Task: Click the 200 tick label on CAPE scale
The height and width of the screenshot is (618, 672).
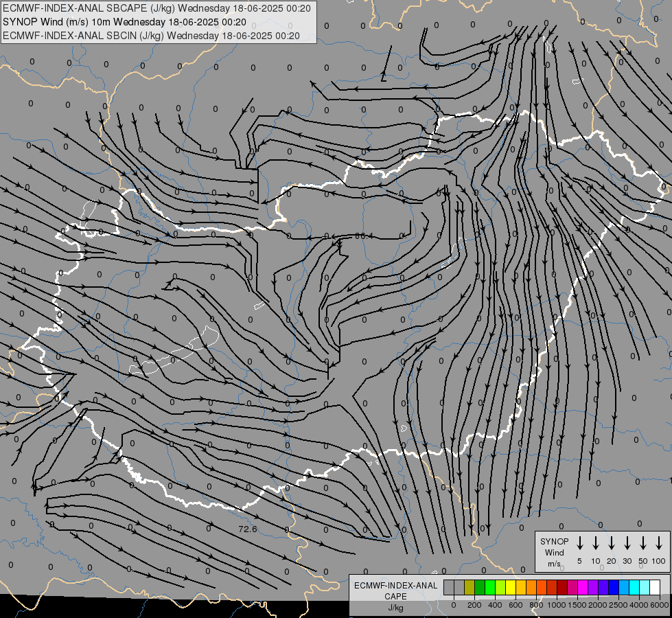Action: click(474, 605)
